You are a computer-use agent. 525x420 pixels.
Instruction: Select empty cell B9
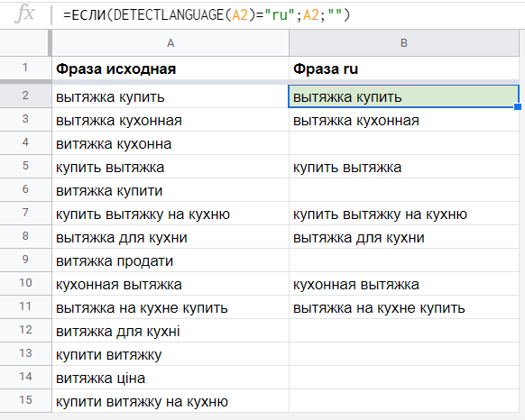tap(404, 260)
